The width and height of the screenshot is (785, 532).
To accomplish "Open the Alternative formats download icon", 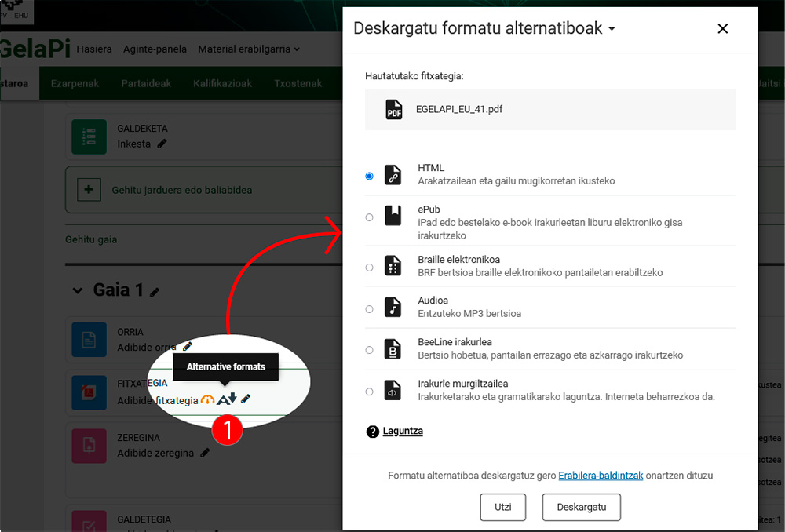I will (226, 399).
